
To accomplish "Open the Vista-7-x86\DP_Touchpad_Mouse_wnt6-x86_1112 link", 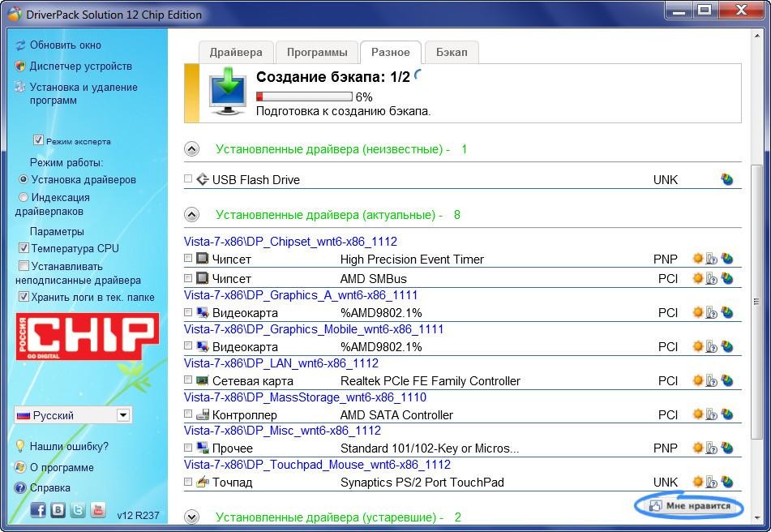I will pyautogui.click(x=317, y=465).
